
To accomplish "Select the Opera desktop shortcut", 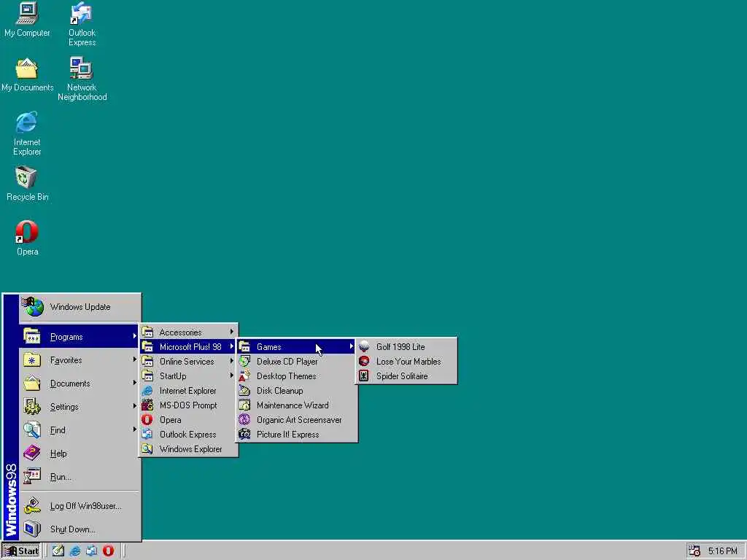I will 27,238.
